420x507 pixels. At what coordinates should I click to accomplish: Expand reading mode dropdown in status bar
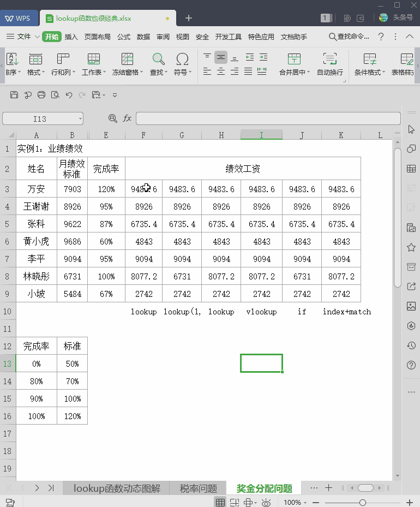point(256,503)
